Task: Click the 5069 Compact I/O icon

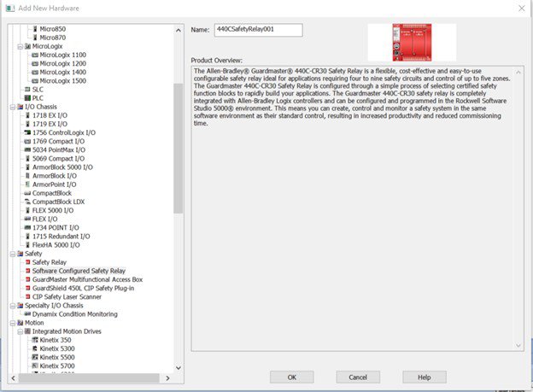Action: point(28,159)
